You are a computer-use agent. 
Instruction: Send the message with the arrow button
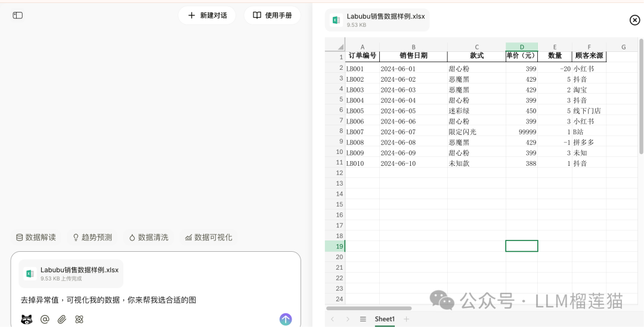click(x=286, y=319)
